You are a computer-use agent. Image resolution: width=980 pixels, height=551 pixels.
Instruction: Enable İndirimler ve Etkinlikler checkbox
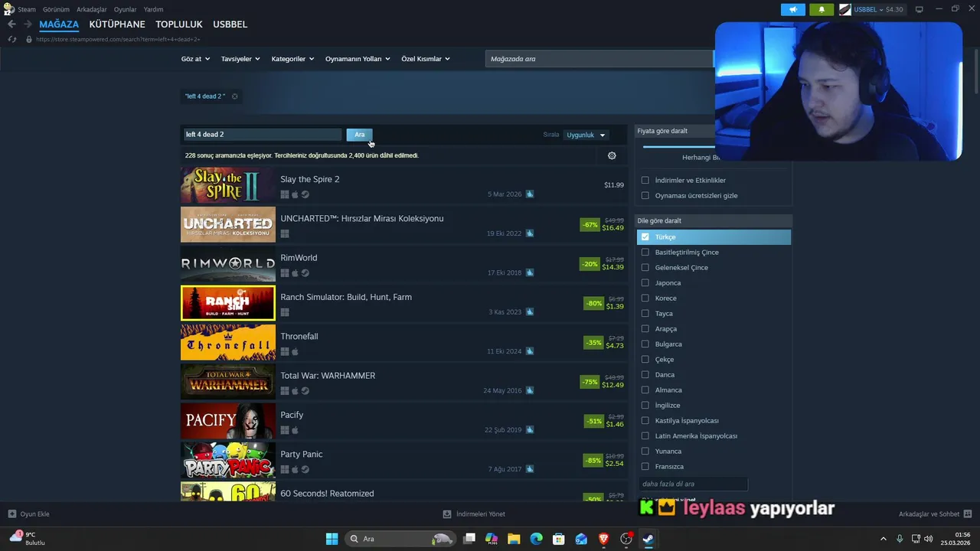pyautogui.click(x=645, y=181)
